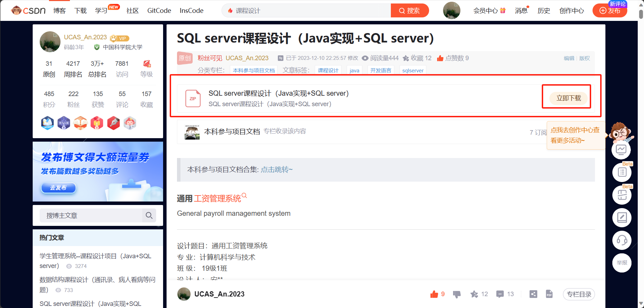
Task: Click the purple hexagon achievement medal
Action: [64, 123]
